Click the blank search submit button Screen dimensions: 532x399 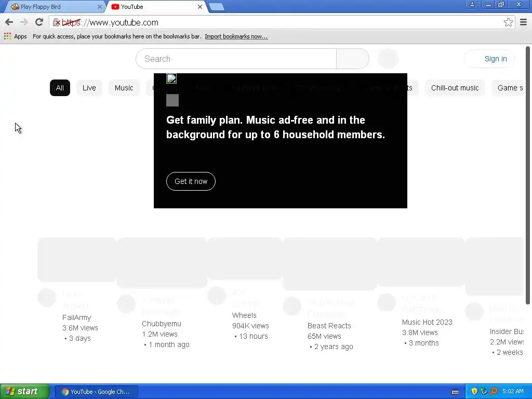(353, 59)
